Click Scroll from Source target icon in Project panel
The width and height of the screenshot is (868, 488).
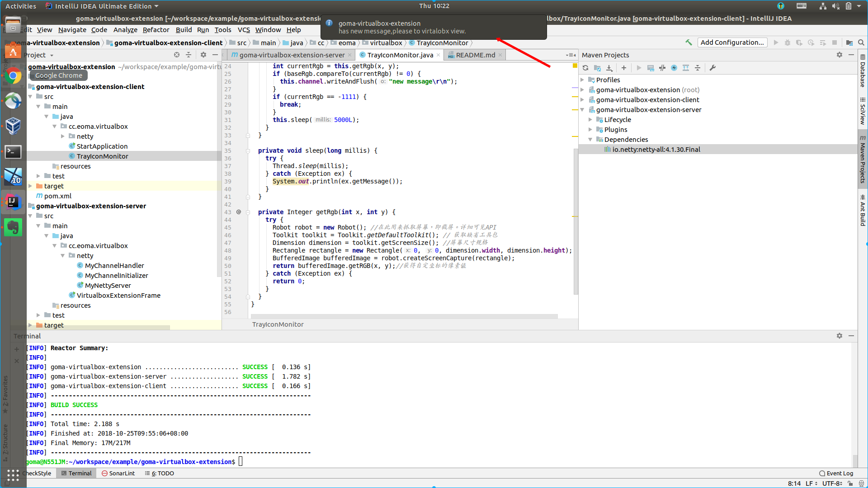click(177, 55)
